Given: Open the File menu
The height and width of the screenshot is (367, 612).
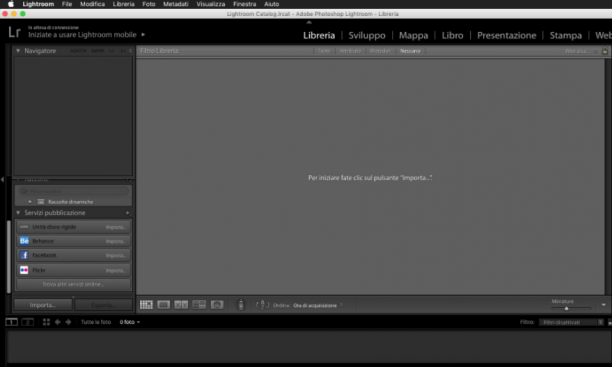Looking at the screenshot, I should (67, 4).
